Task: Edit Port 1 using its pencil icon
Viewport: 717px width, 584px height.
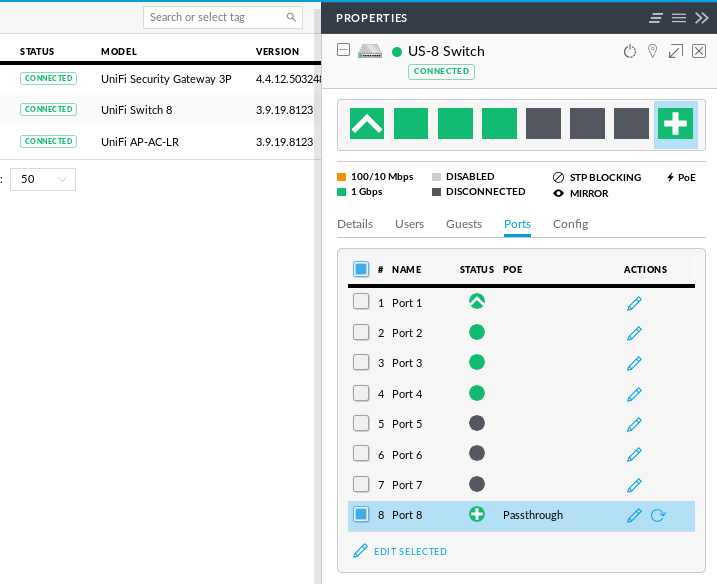Action: pos(634,303)
